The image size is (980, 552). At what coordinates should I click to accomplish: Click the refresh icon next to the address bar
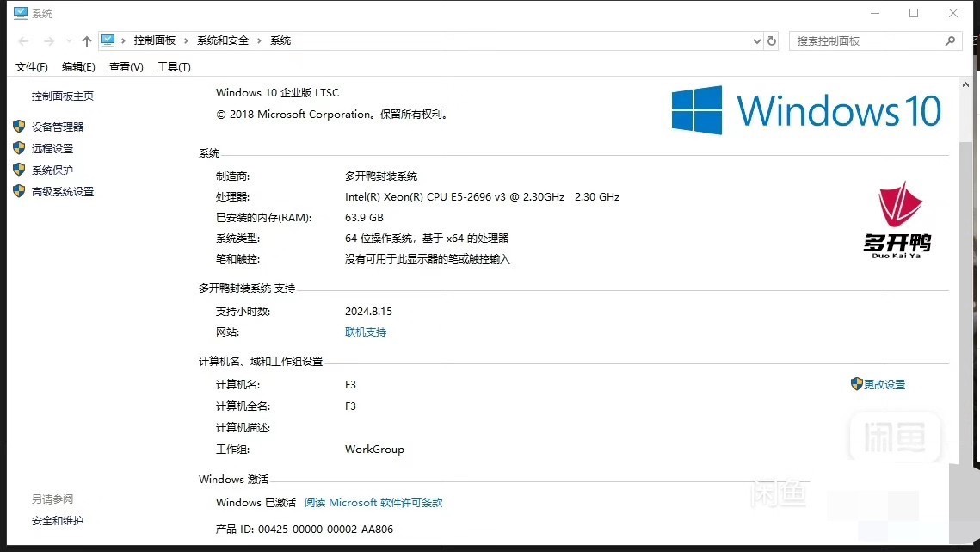(x=770, y=40)
